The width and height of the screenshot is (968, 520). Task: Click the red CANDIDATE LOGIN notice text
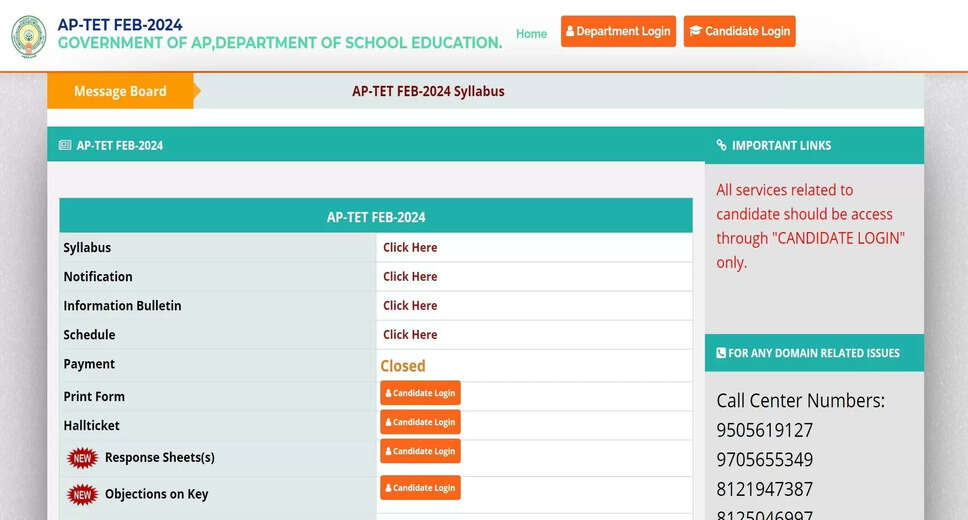tap(810, 226)
